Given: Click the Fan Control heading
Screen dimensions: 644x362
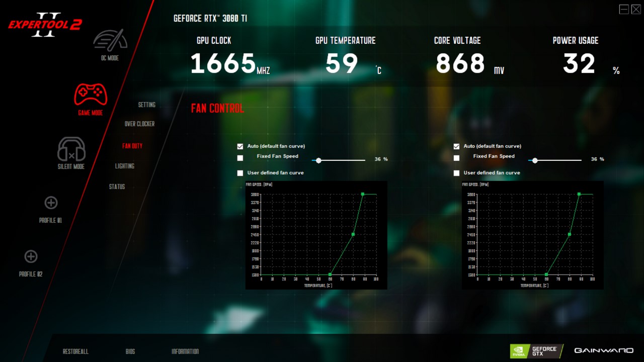Looking at the screenshot, I should (217, 108).
